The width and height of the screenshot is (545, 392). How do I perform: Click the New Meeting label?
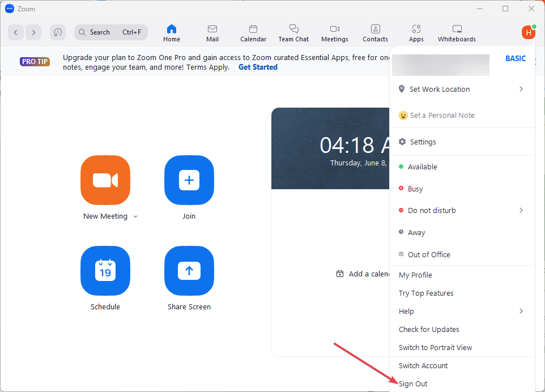(x=105, y=216)
